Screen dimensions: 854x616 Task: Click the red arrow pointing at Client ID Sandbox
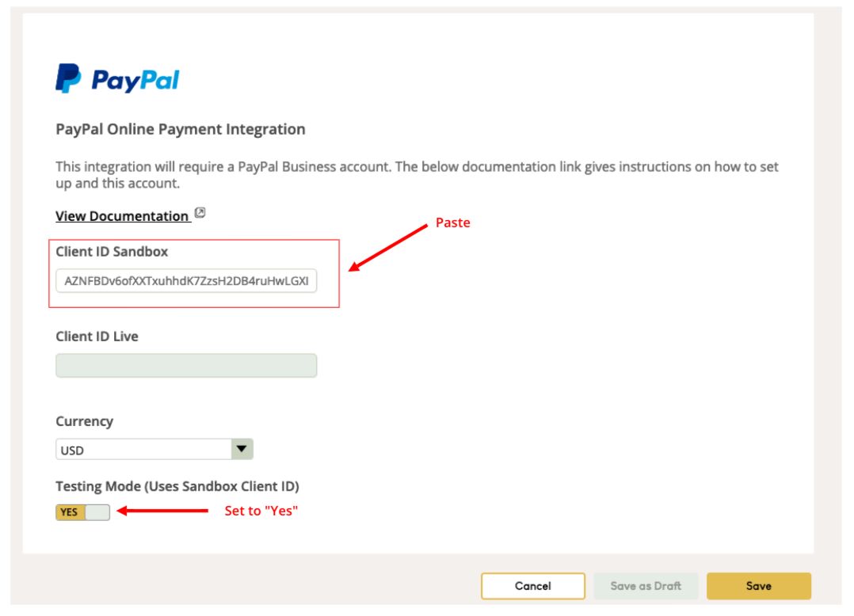coord(388,248)
